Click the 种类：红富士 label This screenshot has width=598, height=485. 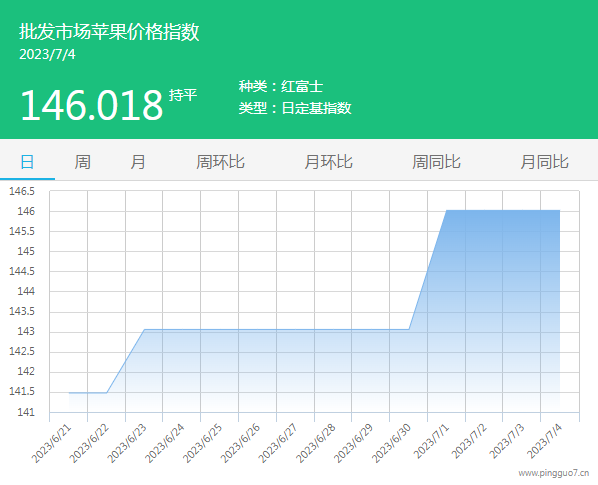281,87
